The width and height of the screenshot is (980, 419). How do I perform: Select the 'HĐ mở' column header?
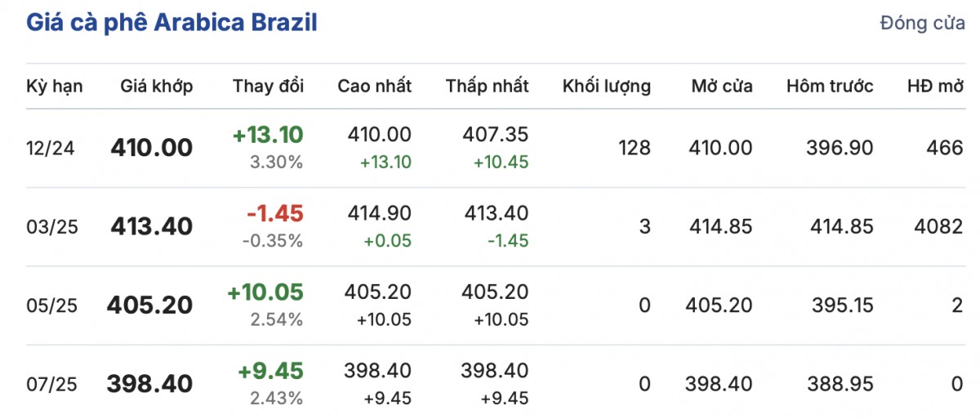[x=935, y=86]
